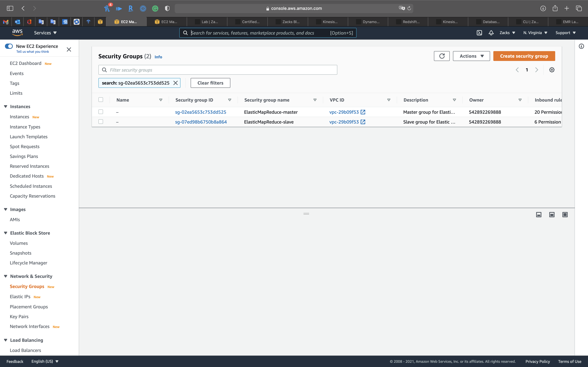
Task: Open the info panel icon at right
Action: pos(581,46)
